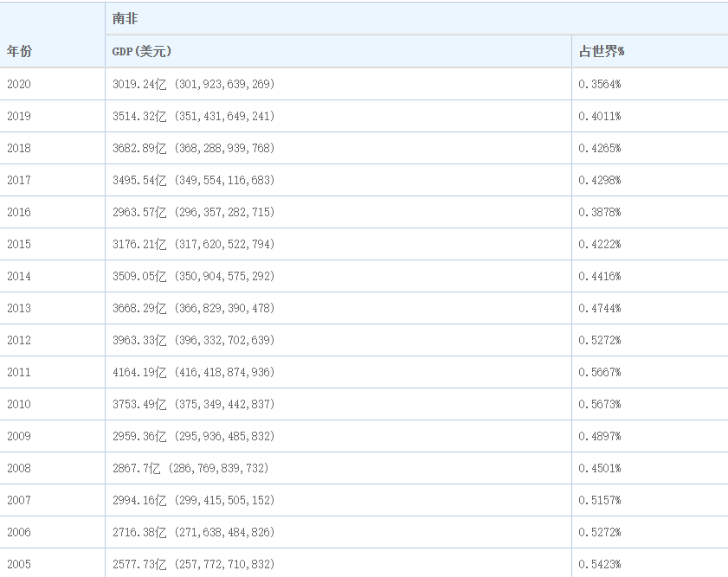Viewport: 728px width, 577px height.
Task: Select the 2019 world share 0.4011%
Action: click(599, 116)
